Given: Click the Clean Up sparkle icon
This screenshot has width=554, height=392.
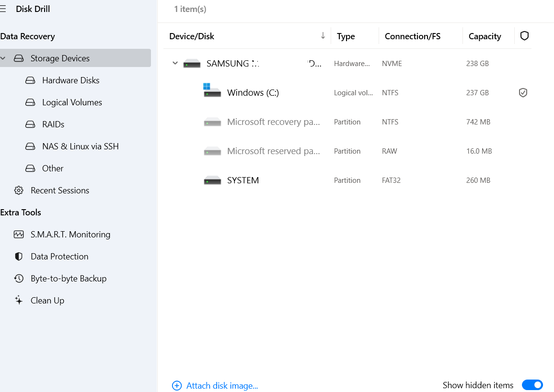Looking at the screenshot, I should click(x=19, y=301).
